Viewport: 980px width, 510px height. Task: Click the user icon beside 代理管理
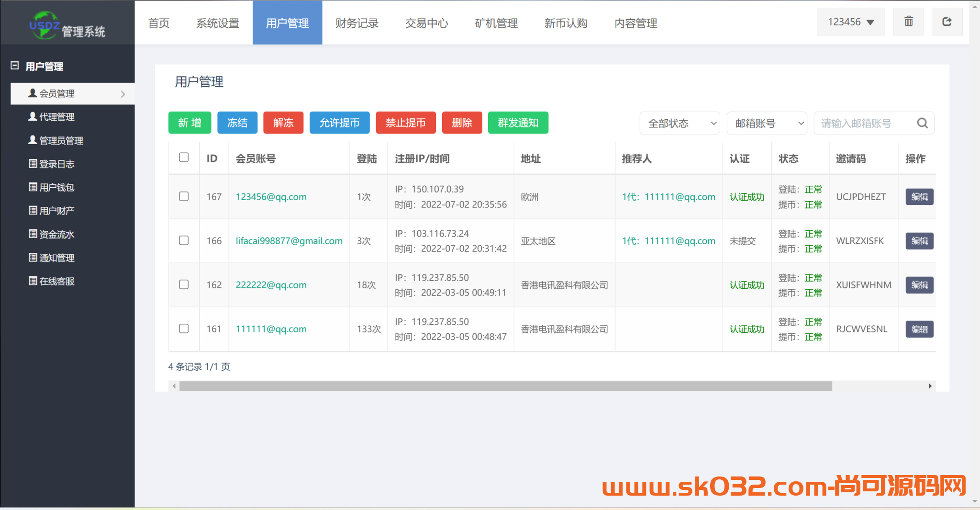click(x=33, y=116)
